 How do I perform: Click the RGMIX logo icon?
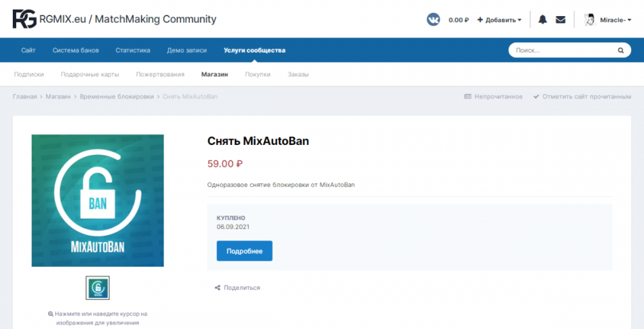pos(24,19)
